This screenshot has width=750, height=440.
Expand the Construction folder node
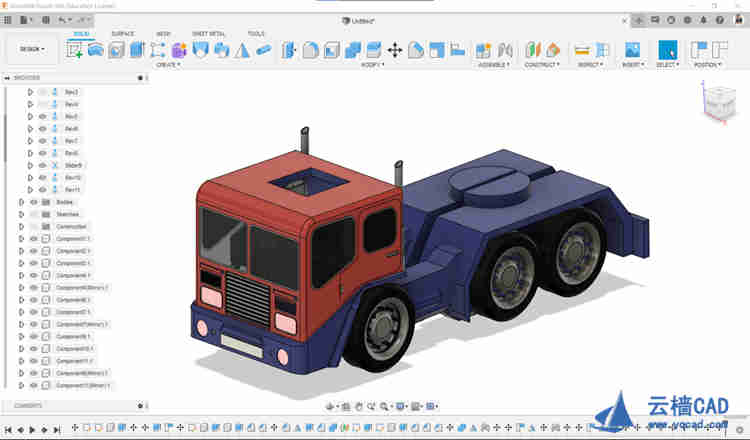(21, 227)
